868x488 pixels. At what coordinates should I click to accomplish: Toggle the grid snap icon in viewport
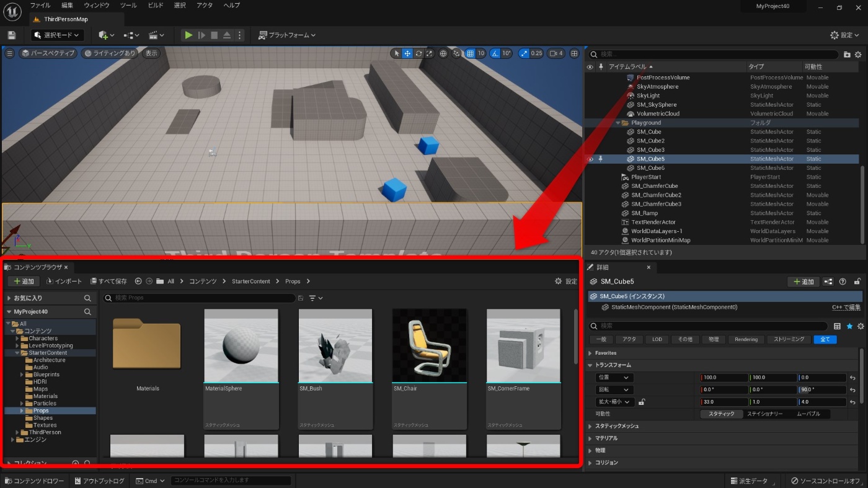[471, 53]
